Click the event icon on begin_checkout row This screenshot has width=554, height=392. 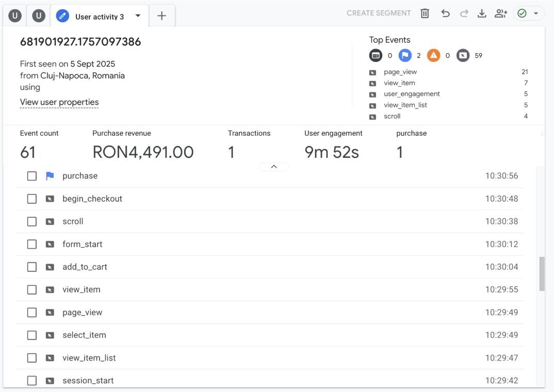50,199
